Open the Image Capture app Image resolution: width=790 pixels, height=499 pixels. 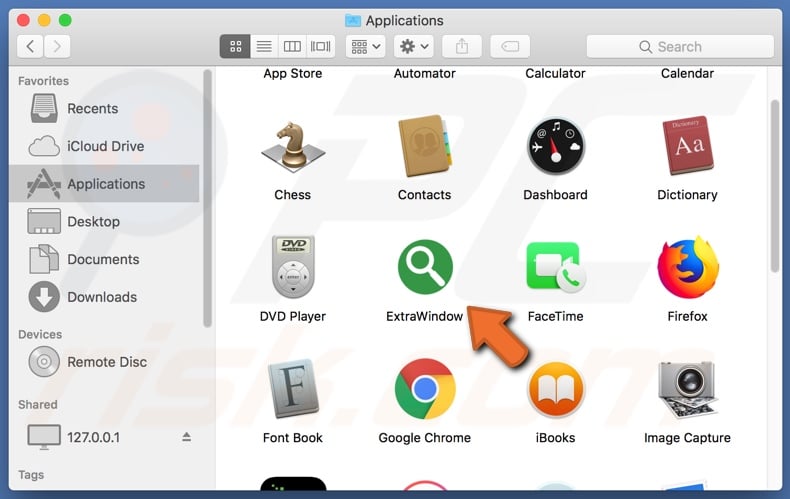click(687, 390)
